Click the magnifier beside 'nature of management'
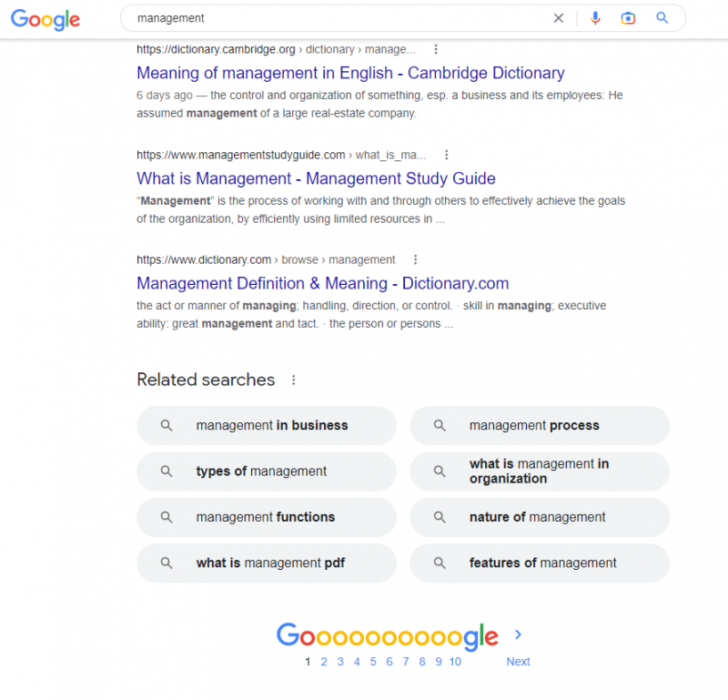The height and width of the screenshot is (700, 728). pyautogui.click(x=440, y=517)
